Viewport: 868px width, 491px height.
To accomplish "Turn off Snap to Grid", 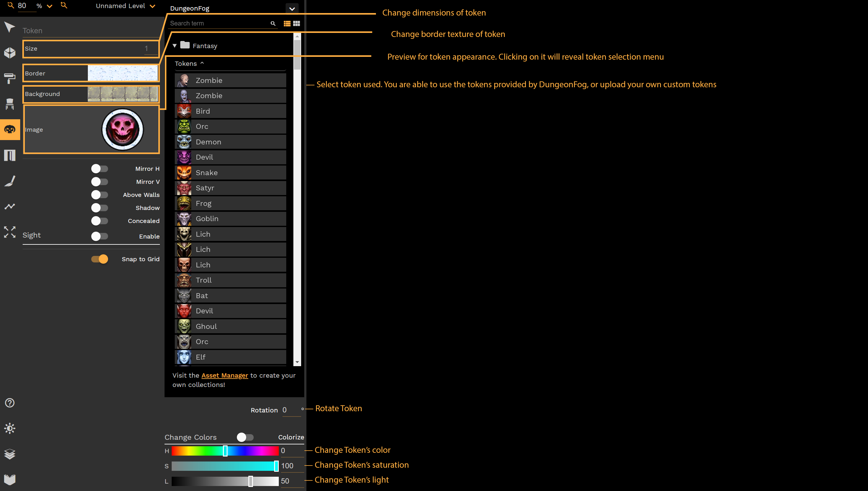I will (x=99, y=259).
